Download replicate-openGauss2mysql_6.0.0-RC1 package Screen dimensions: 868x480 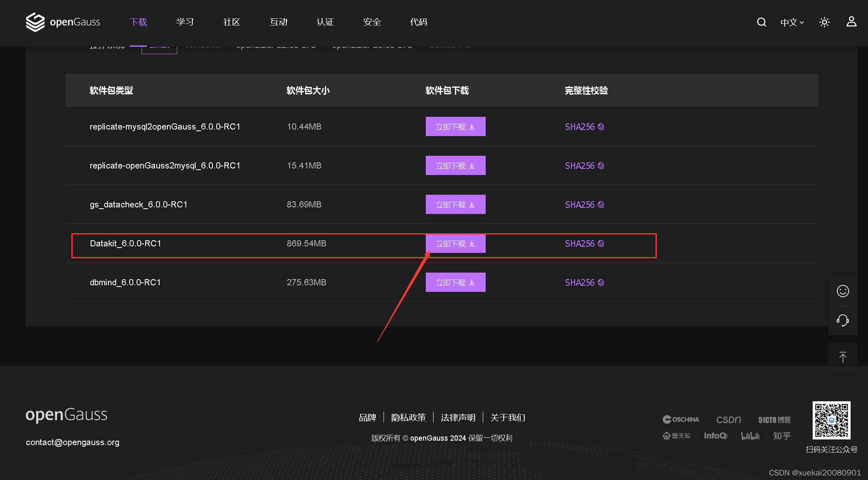(x=455, y=166)
